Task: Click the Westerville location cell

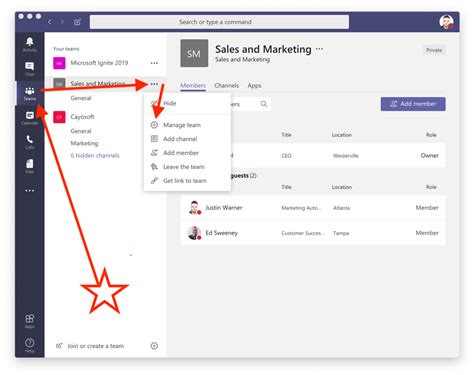Action: tap(345, 156)
